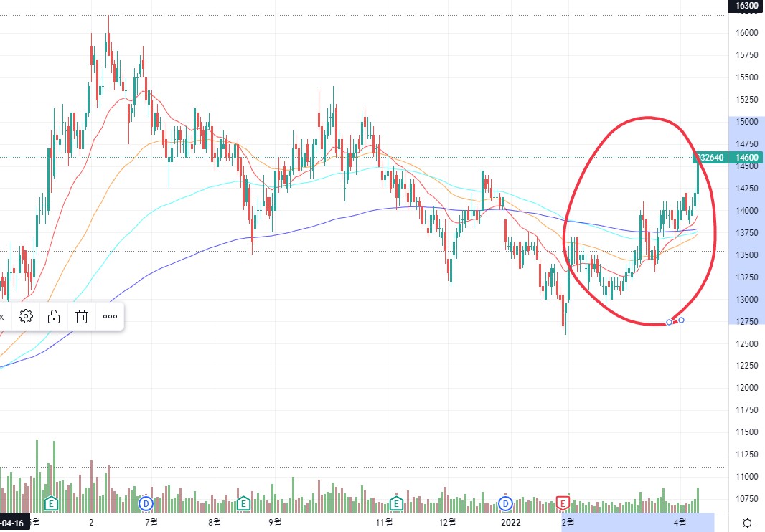Viewport: 765px width, 532px height.
Task: Select the left anchor handle of red drawing
Action: tap(669, 323)
